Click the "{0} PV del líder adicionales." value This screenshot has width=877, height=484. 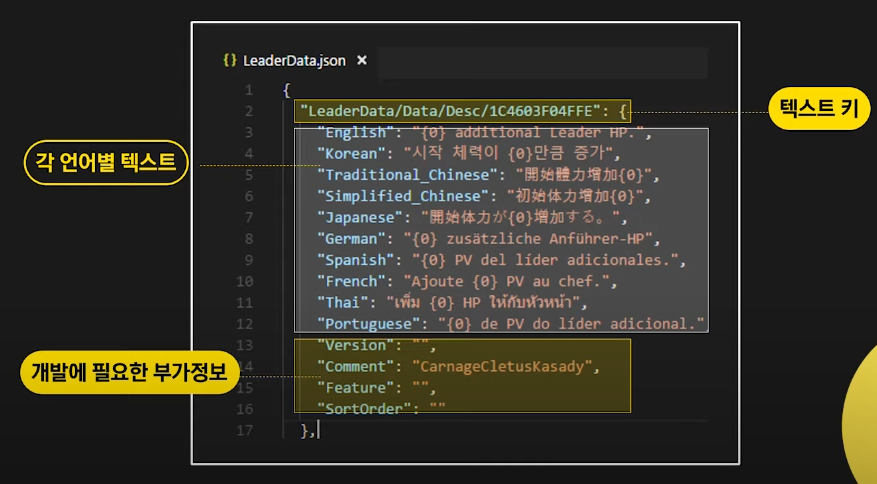(545, 260)
